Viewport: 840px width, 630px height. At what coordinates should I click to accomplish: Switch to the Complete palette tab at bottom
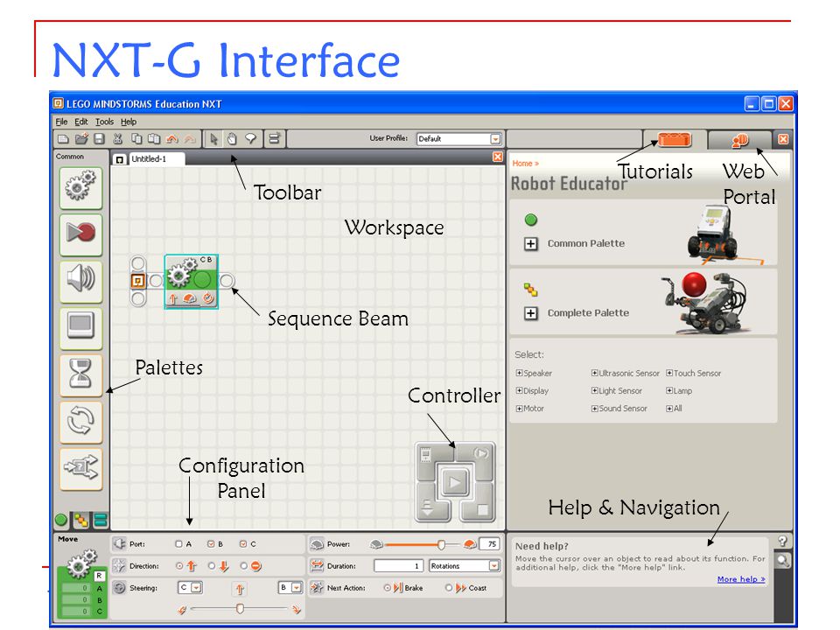point(80,520)
